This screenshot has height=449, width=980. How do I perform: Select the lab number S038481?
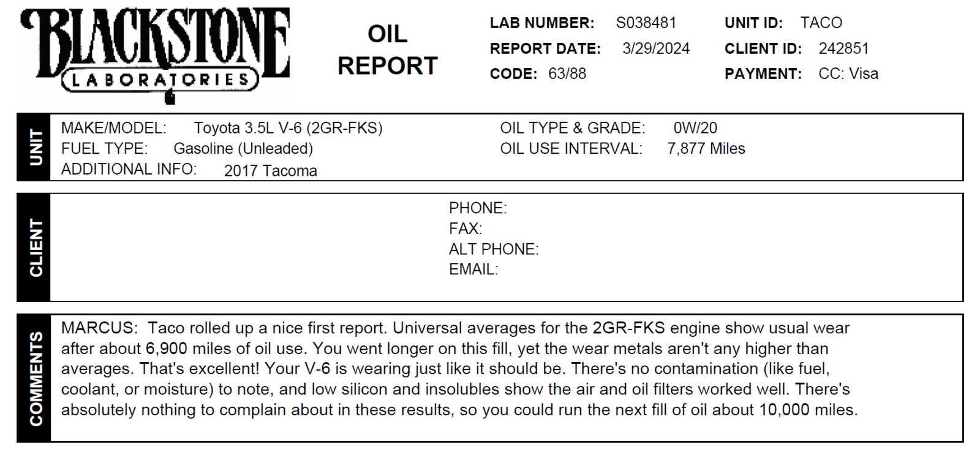coord(646,23)
